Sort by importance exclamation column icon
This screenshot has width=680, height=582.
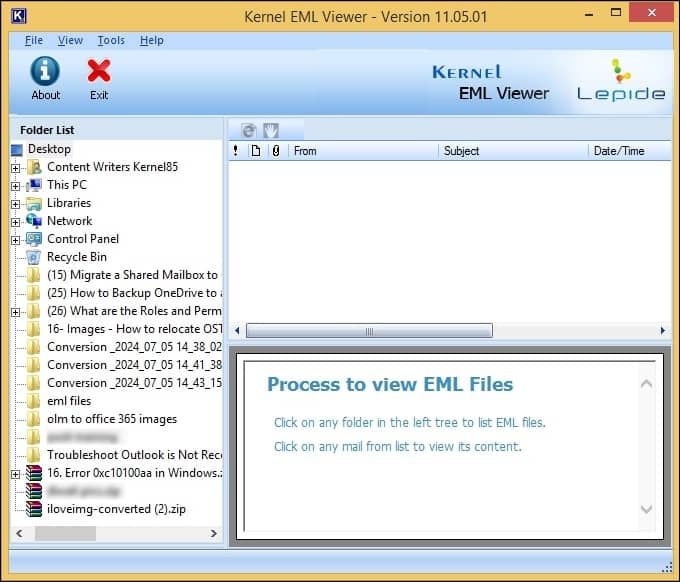coord(235,151)
